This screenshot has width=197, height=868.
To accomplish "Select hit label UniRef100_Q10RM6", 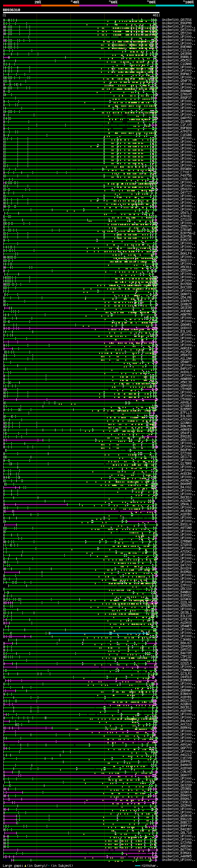I will 177,121.
